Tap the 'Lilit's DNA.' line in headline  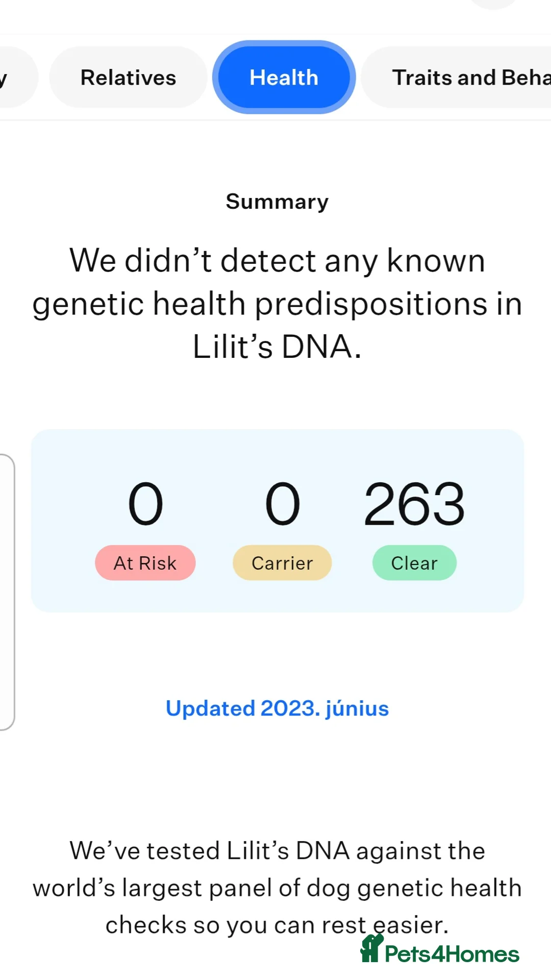[277, 347]
